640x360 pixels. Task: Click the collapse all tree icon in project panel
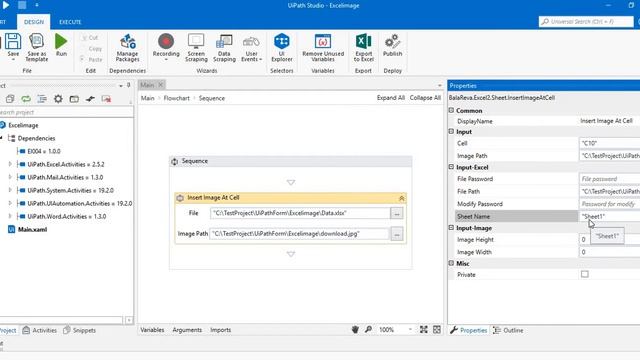click(x=42, y=99)
